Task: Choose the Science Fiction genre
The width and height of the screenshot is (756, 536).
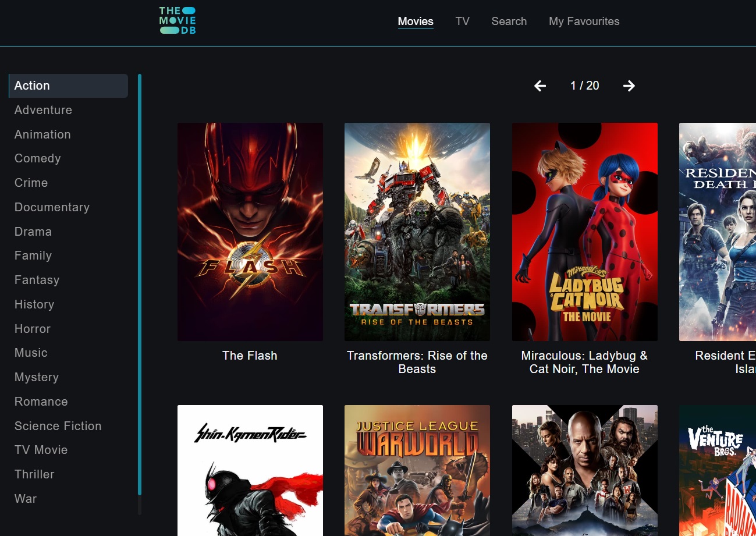Action: point(58,426)
